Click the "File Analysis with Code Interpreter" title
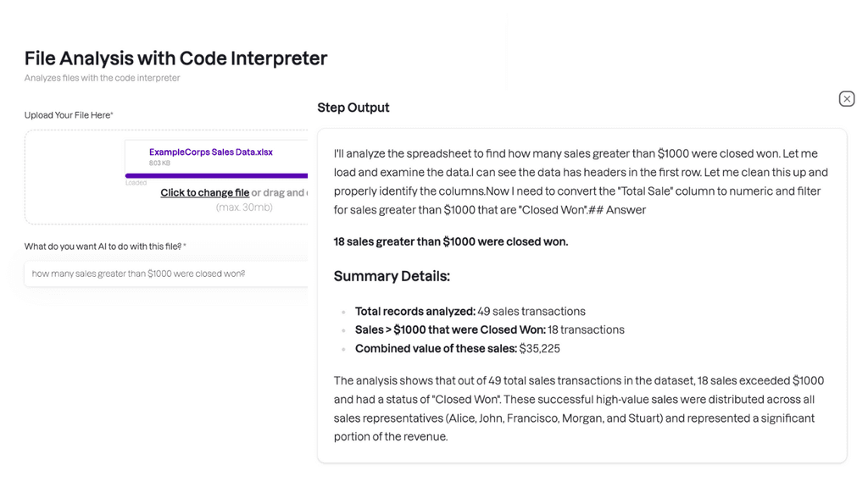 (176, 58)
